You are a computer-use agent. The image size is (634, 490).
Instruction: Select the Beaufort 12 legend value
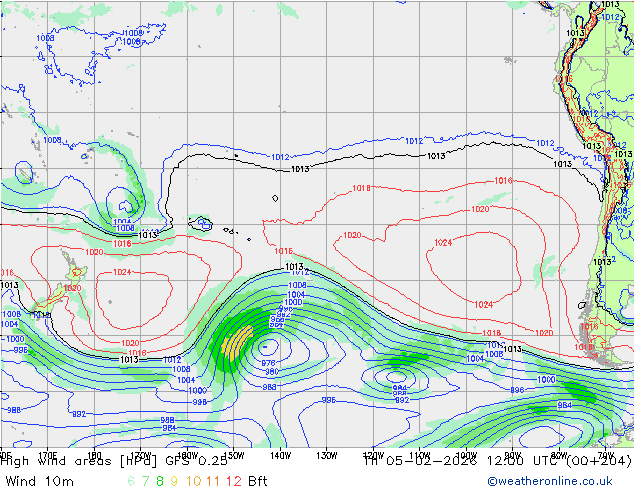pos(234,481)
